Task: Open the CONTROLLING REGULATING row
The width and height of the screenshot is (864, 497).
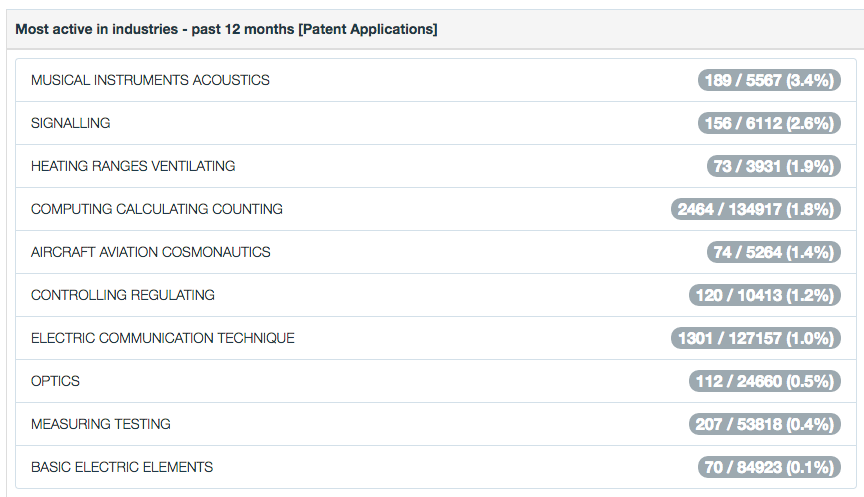Action: click(x=123, y=295)
